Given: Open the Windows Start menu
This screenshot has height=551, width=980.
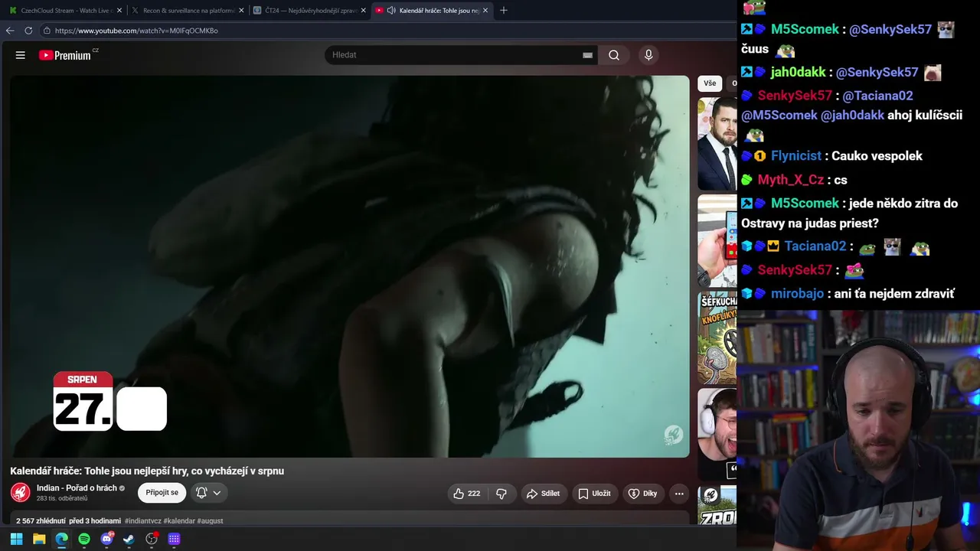Looking at the screenshot, I should [x=16, y=539].
